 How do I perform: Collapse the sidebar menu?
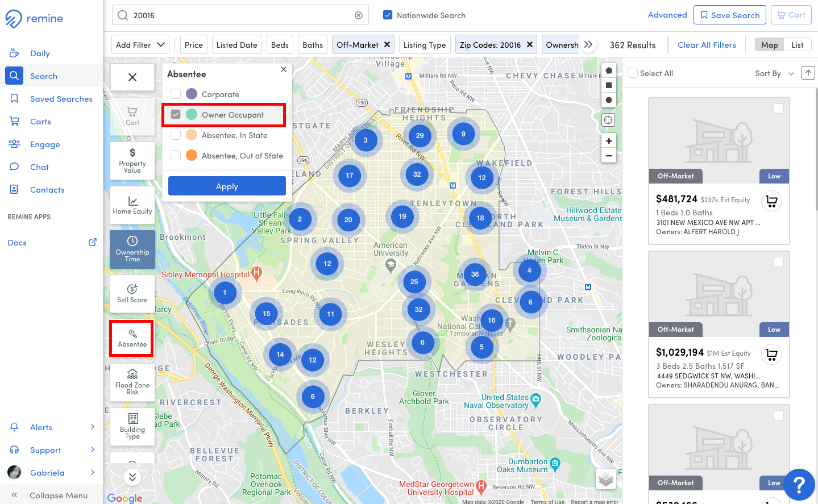pyautogui.click(x=51, y=495)
